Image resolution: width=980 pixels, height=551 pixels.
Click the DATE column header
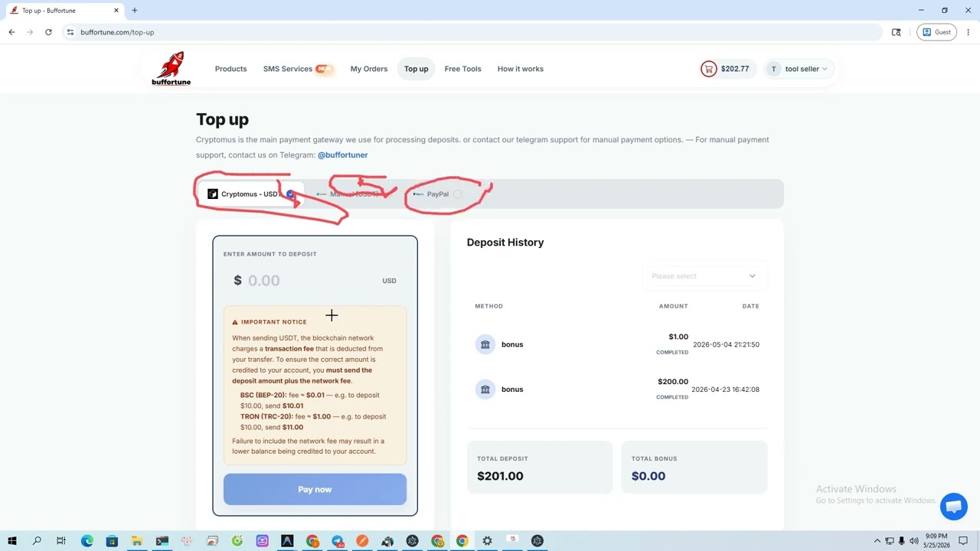(751, 306)
